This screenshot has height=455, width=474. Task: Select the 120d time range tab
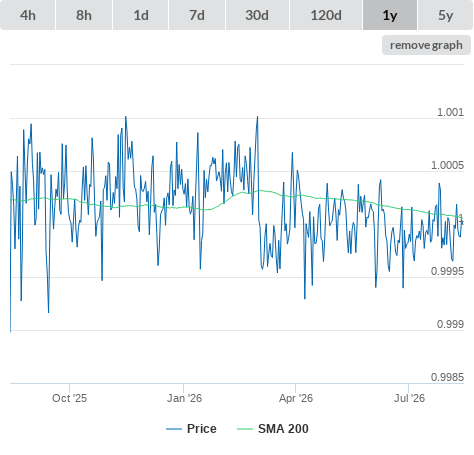326,15
